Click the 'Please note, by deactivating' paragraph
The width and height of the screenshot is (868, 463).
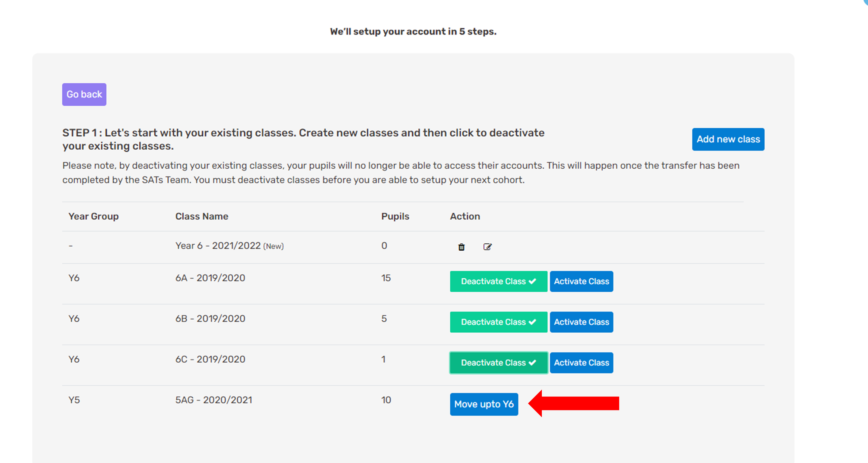click(401, 173)
